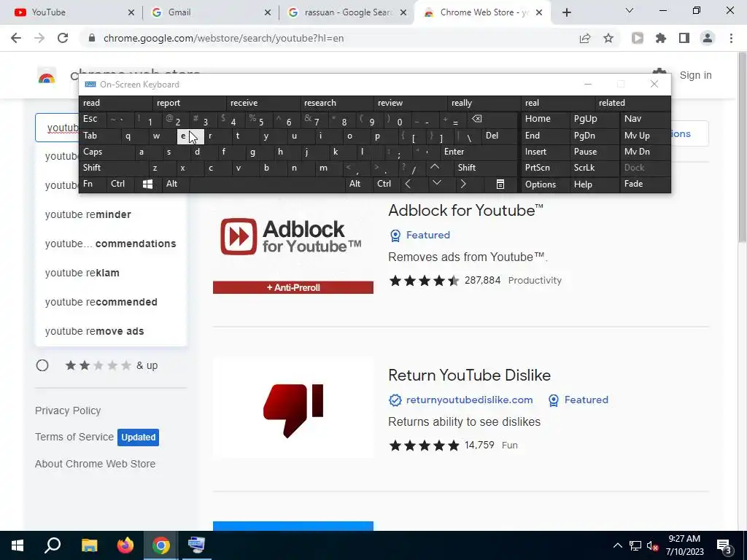Select the commendations suggestion
Screen dimensions: 747x560
tap(111, 244)
